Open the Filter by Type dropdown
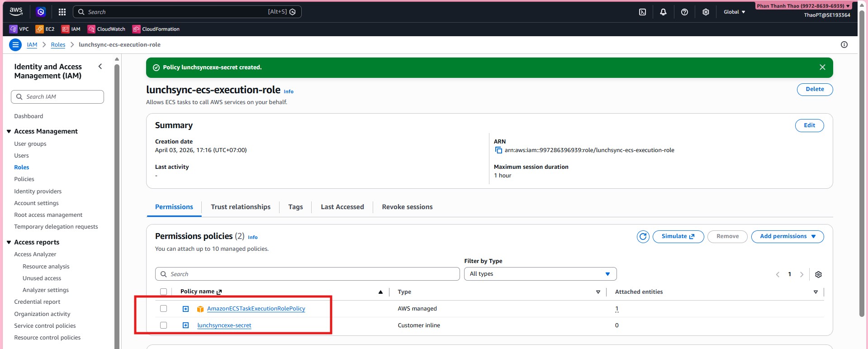The height and width of the screenshot is (349, 868). click(540, 274)
